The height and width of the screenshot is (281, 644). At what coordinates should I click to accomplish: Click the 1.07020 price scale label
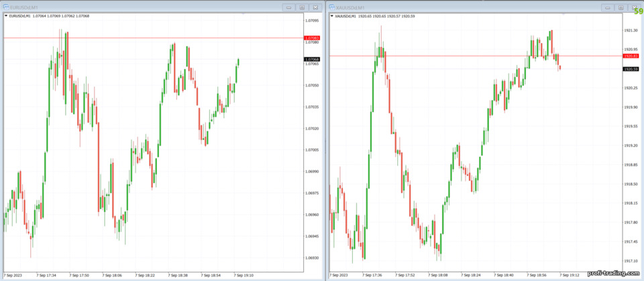313,128
